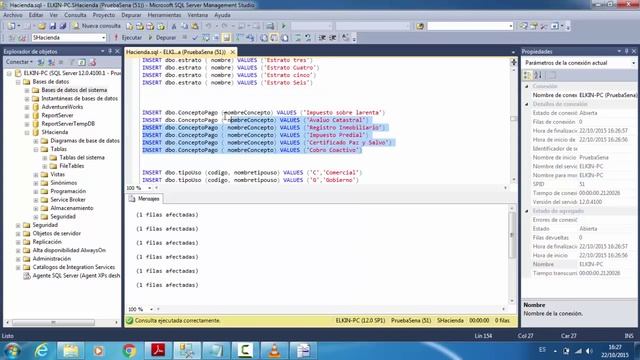Viewport: 640px width, 360px height.
Task: Open Parámetros de la conexión actual dropdown
Action: [x=633, y=63]
